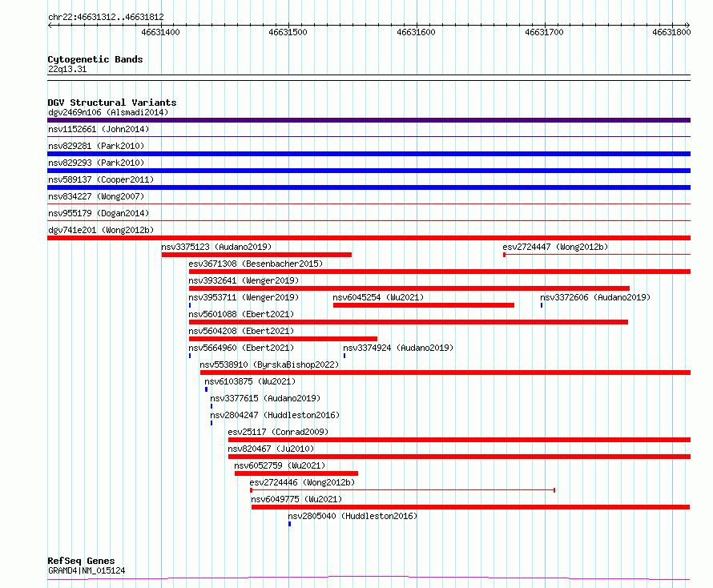Open the DGV Structural Variants track heading

point(112,103)
